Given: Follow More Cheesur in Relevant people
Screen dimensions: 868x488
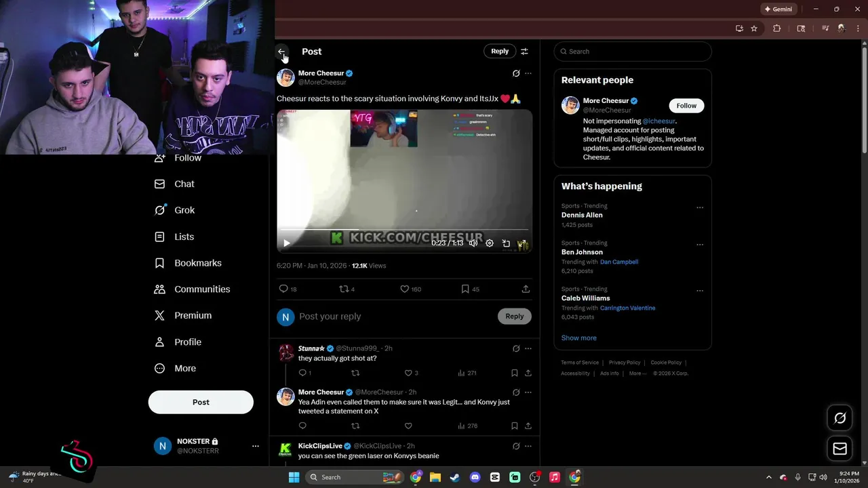Looking at the screenshot, I should (686, 106).
